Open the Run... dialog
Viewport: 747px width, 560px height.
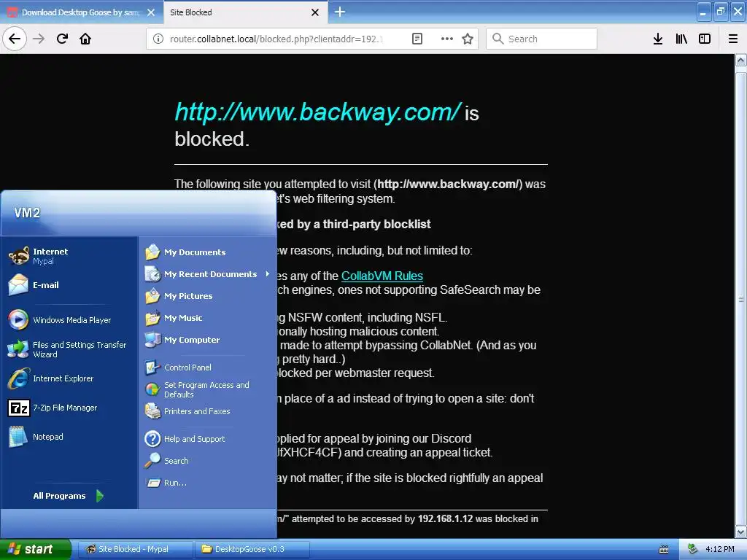tap(207, 483)
